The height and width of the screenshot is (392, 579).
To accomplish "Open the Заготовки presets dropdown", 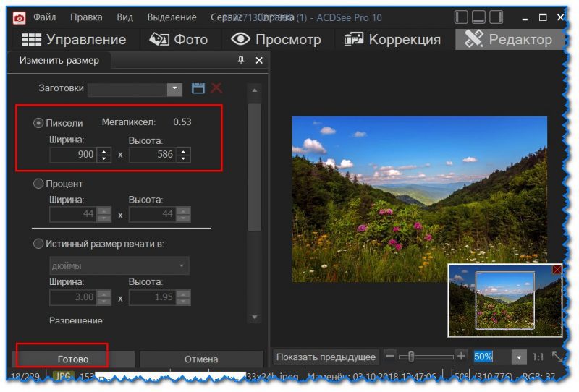I will [x=174, y=89].
